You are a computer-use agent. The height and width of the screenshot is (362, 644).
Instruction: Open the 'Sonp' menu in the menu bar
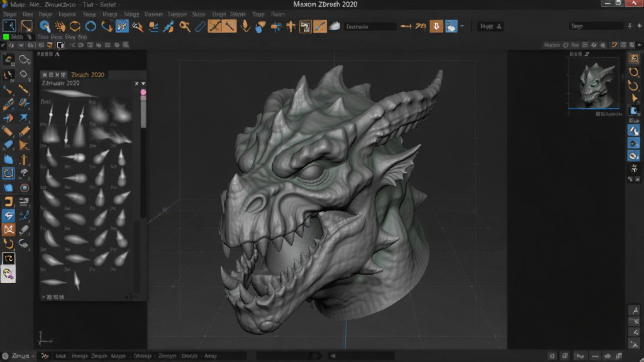click(x=89, y=14)
